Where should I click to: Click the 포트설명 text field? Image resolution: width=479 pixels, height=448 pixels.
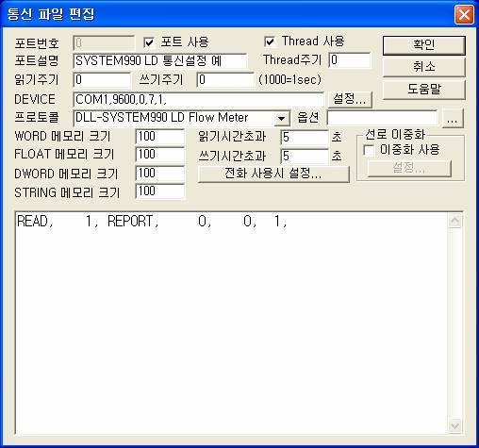tap(160, 60)
